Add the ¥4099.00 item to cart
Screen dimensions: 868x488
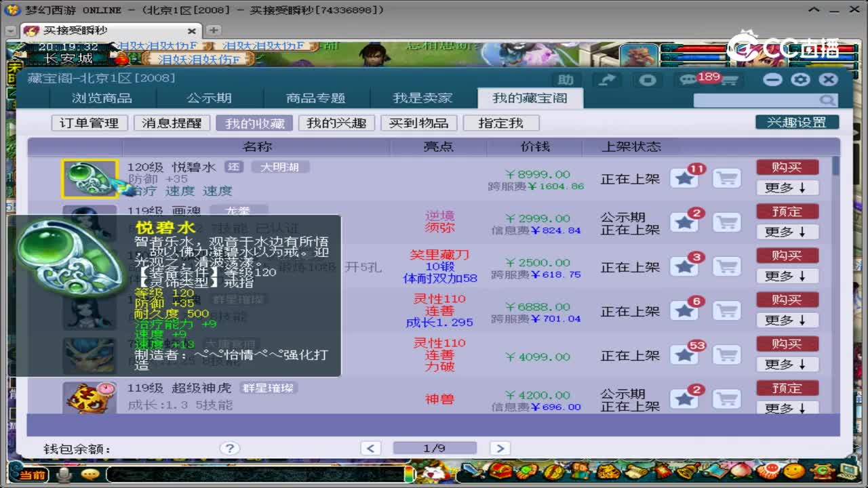[727, 354]
